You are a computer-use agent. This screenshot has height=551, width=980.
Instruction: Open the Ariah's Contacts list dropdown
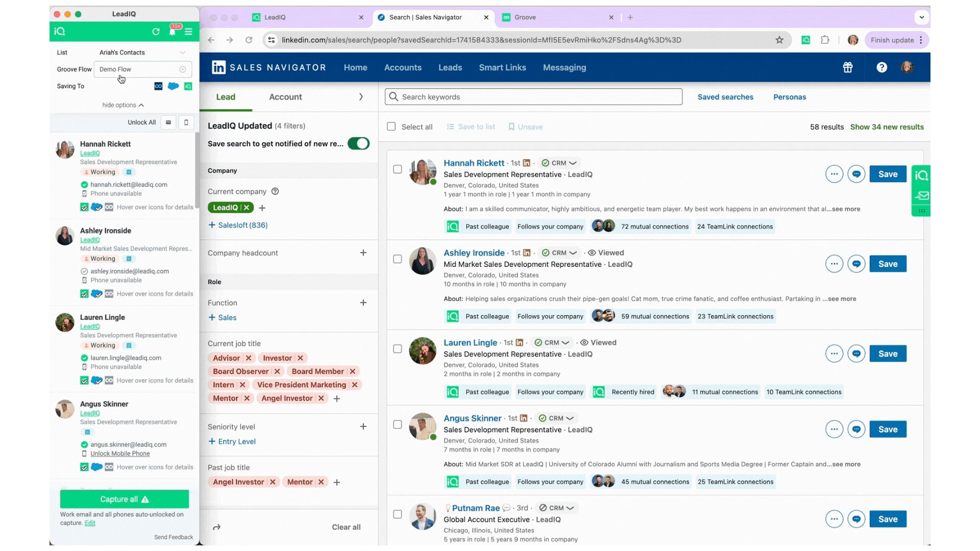click(x=142, y=53)
